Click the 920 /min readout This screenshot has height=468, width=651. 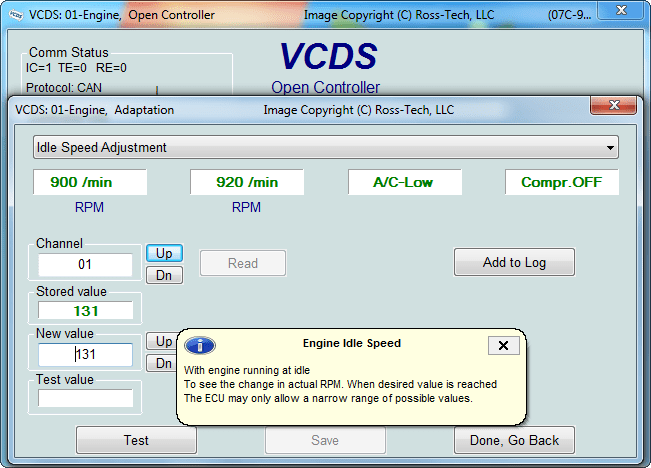coord(247,182)
